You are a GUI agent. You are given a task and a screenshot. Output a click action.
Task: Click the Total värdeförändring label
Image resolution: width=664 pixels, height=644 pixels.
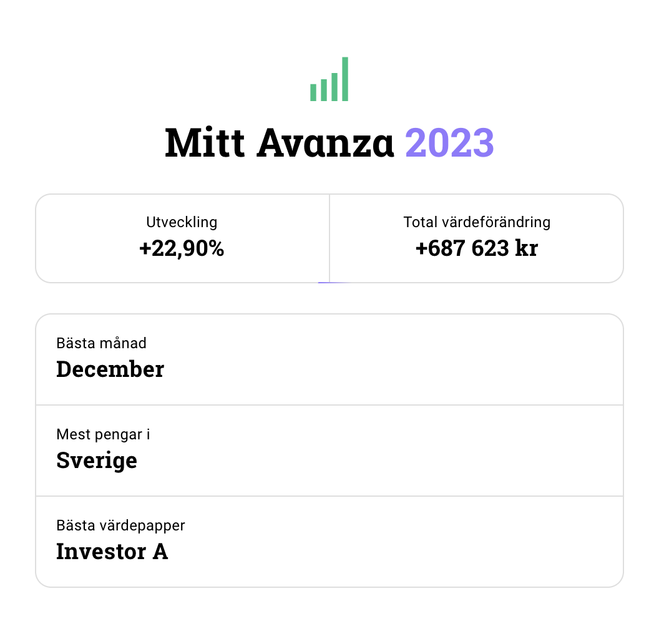[477, 222]
